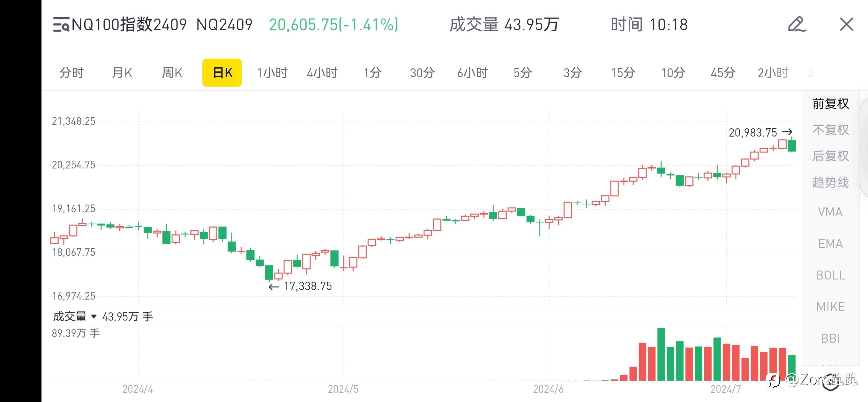The image size is (868, 402).
Task: Close the chart with X icon
Action: [846, 24]
